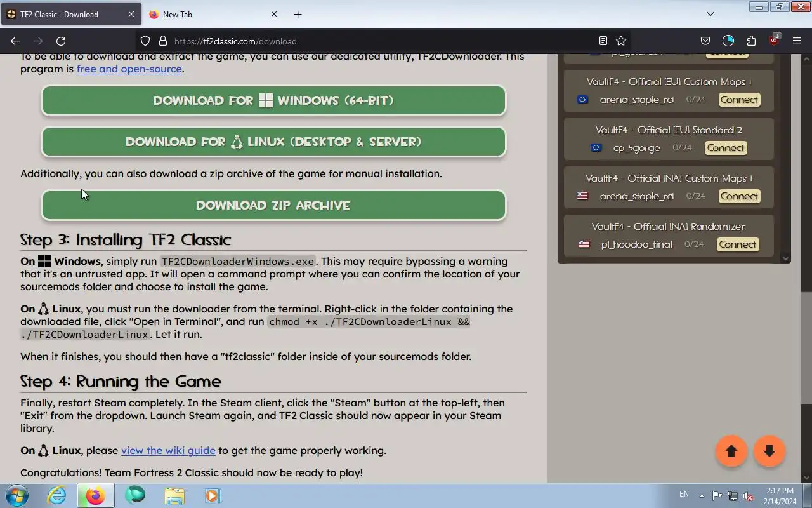Click Download Zip Archive button

(x=273, y=205)
